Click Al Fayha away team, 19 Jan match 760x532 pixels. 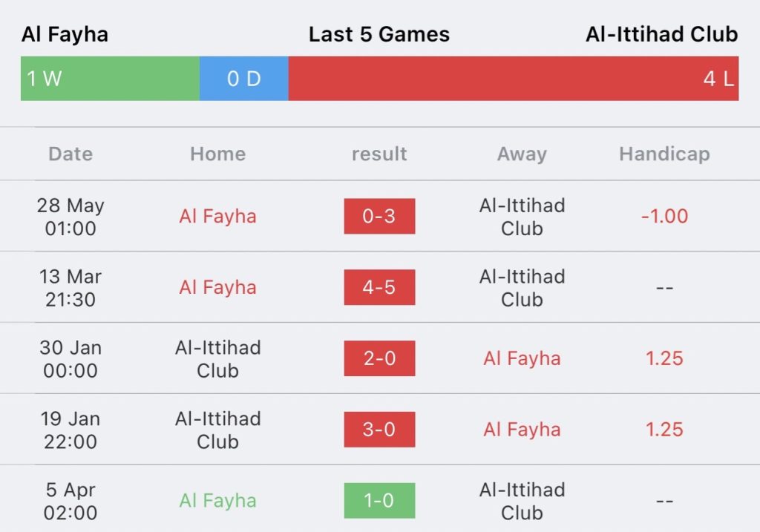522,430
